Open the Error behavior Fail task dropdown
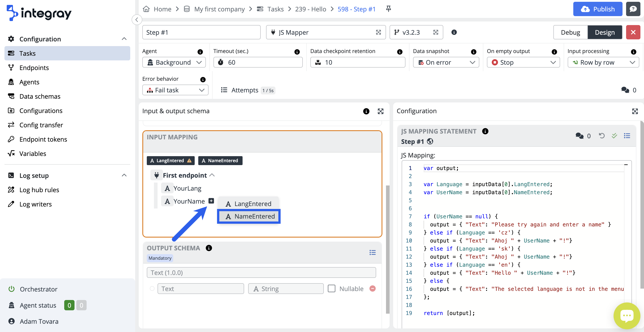This screenshot has width=644, height=332. point(175,90)
